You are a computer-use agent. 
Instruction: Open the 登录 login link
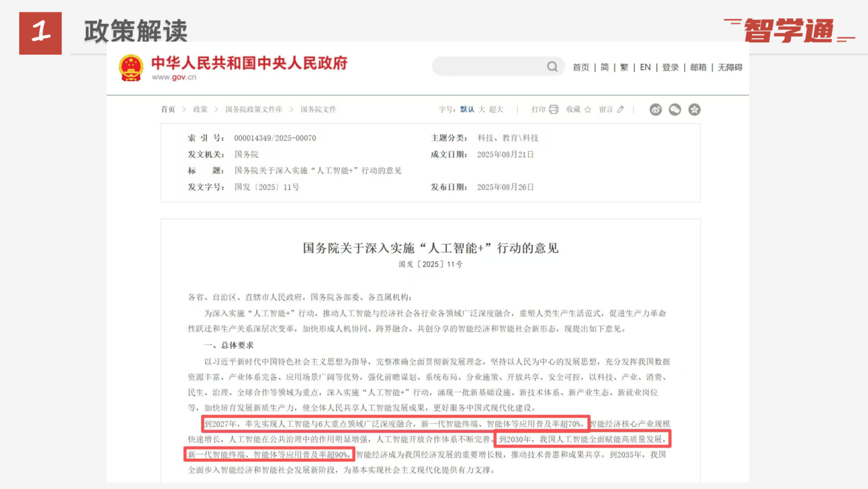[671, 67]
